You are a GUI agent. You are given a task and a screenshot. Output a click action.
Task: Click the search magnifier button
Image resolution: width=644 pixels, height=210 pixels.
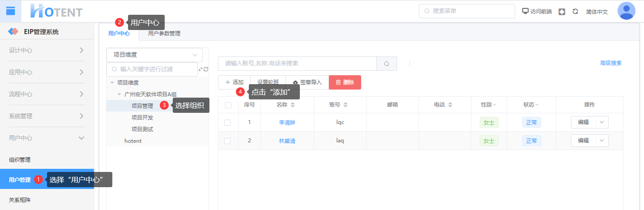[387, 64]
